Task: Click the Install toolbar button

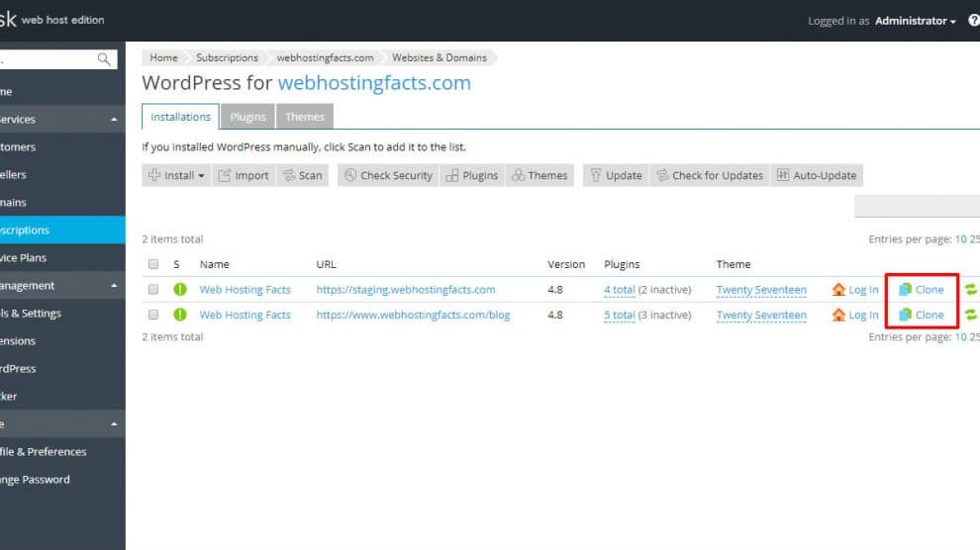Action: pyautogui.click(x=176, y=175)
